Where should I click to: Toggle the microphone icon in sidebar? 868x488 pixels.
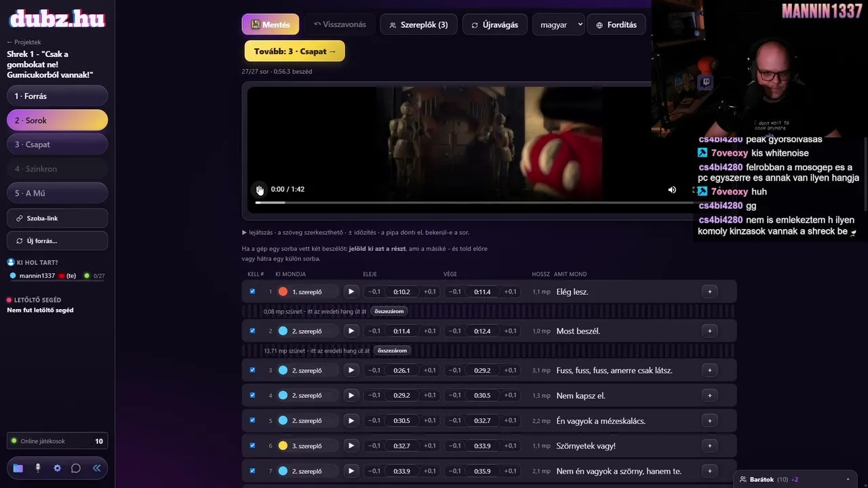click(x=38, y=468)
